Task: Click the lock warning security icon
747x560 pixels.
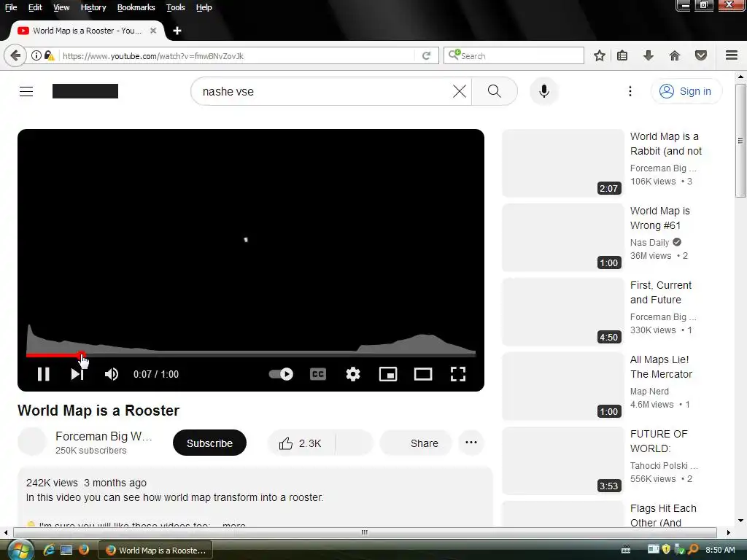Action: 49,55
